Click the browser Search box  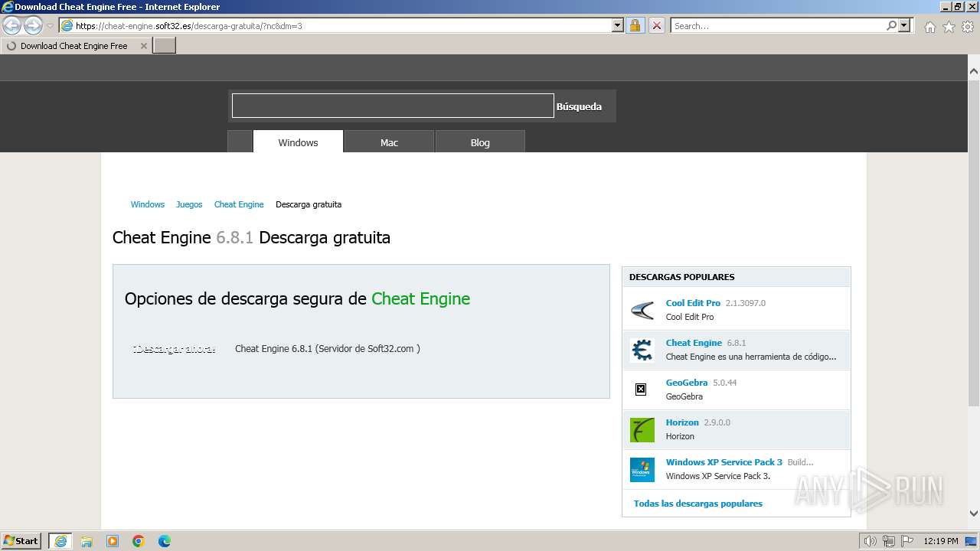tap(777, 25)
